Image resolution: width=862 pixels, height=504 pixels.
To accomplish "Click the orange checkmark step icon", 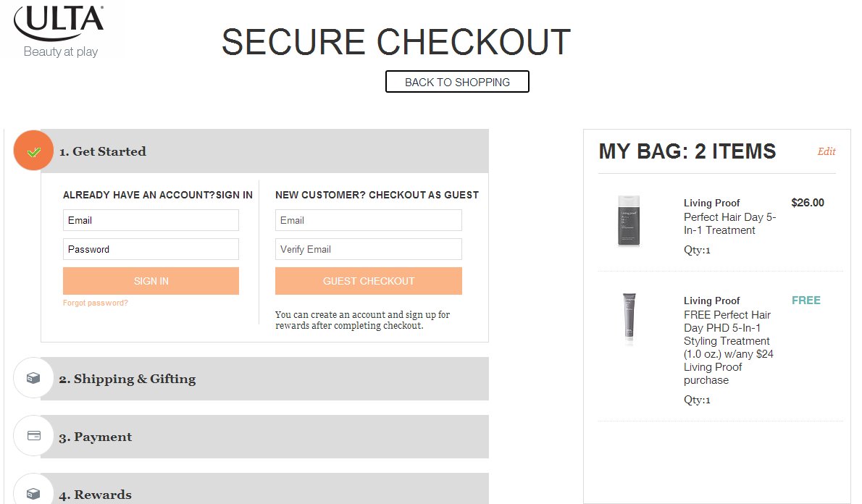I will [33, 151].
